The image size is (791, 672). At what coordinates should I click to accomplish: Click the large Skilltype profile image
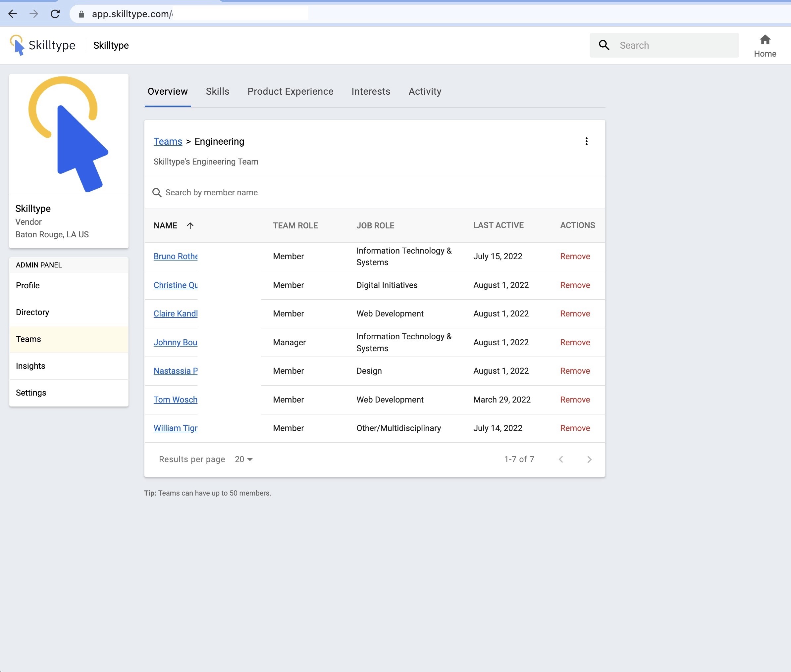[69, 134]
